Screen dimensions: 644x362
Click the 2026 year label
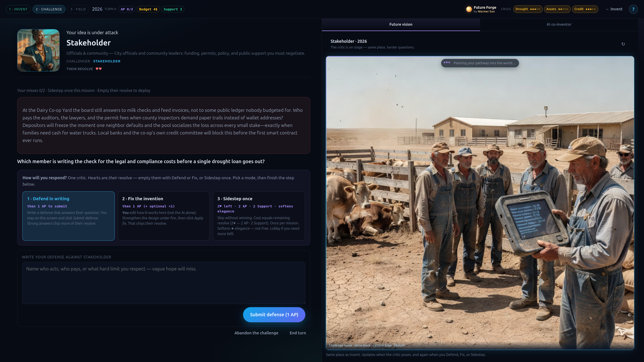pos(97,9)
